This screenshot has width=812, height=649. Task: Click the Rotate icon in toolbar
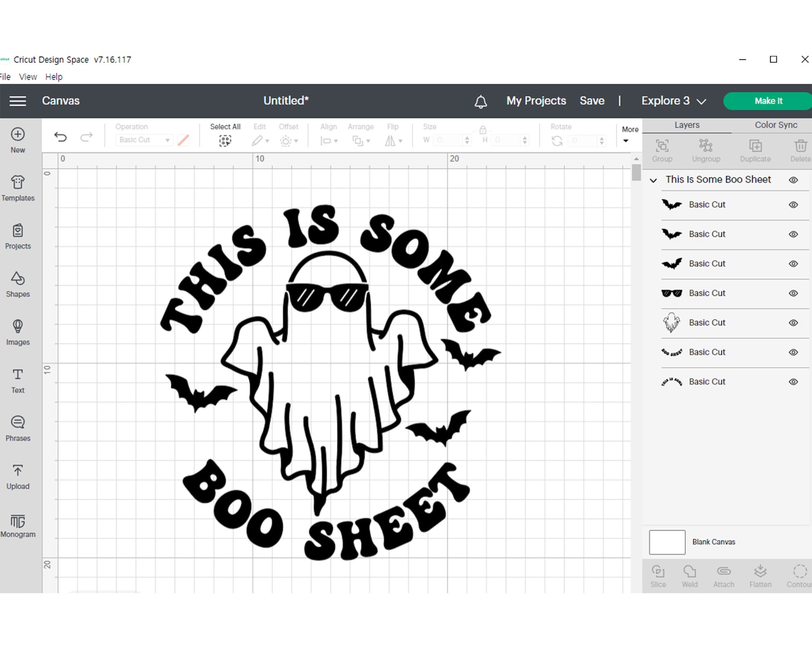click(557, 141)
